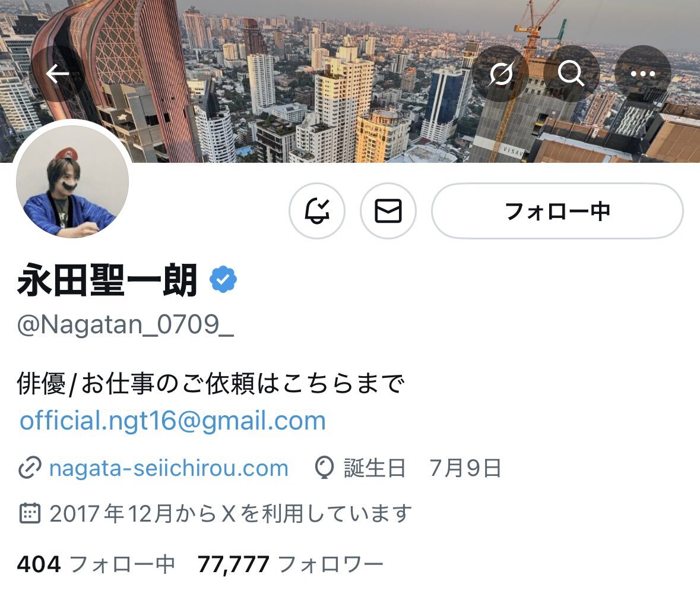
Task: Toggle the post notification bell
Action: click(x=317, y=211)
